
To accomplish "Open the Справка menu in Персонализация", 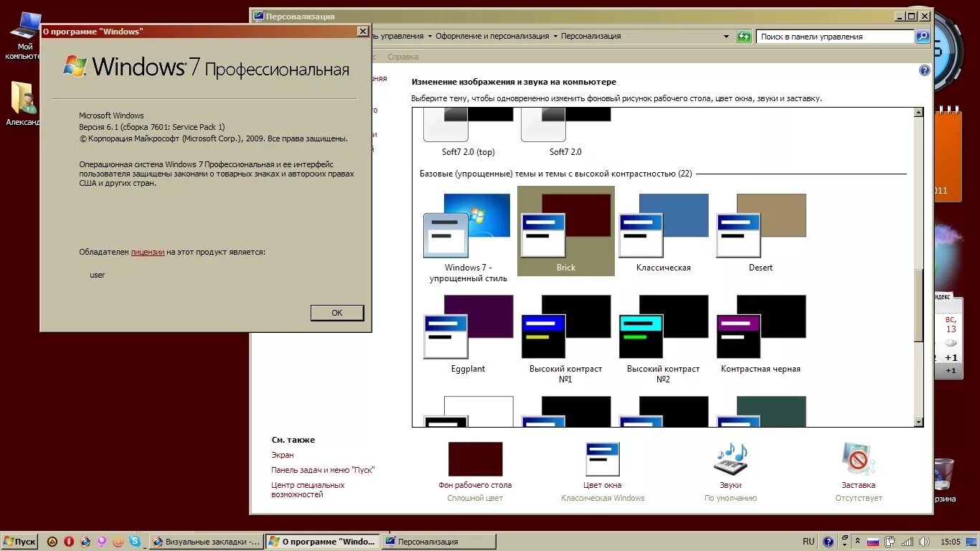I will point(402,57).
